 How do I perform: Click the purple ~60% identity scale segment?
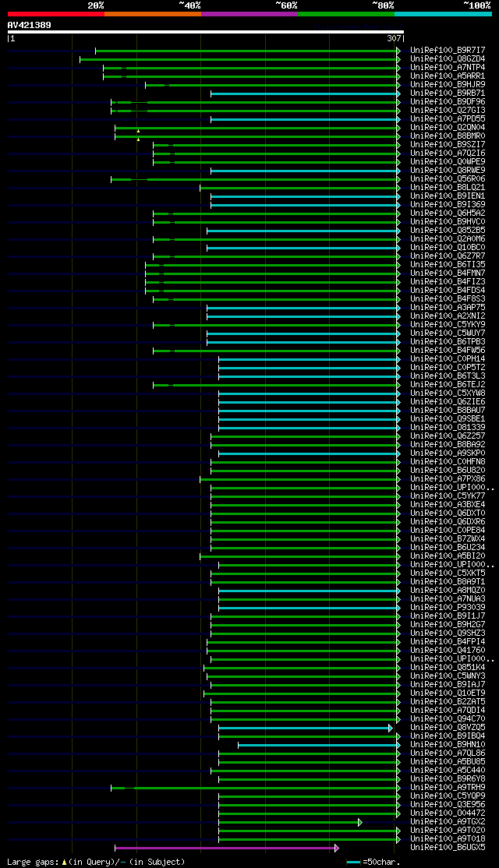(249, 14)
